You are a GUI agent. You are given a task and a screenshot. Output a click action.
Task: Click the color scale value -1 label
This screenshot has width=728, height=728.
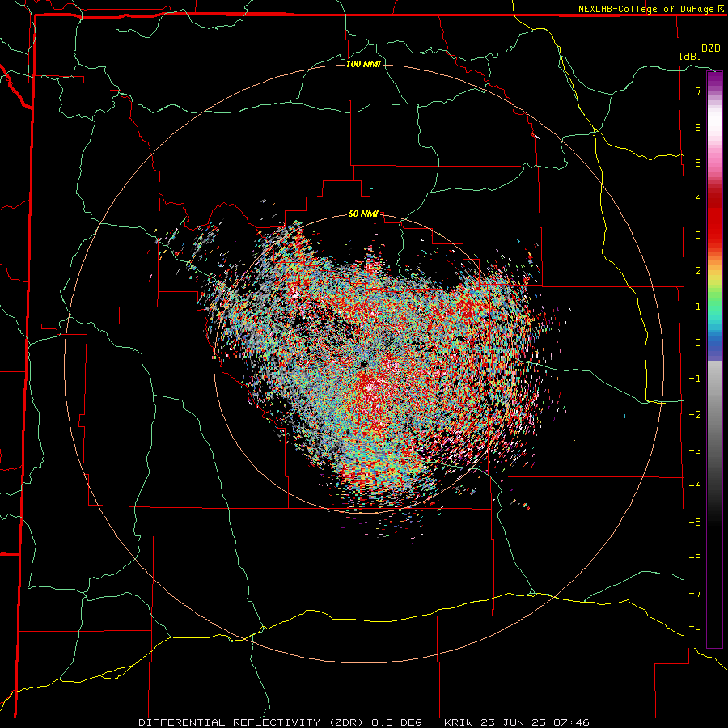tap(695, 379)
